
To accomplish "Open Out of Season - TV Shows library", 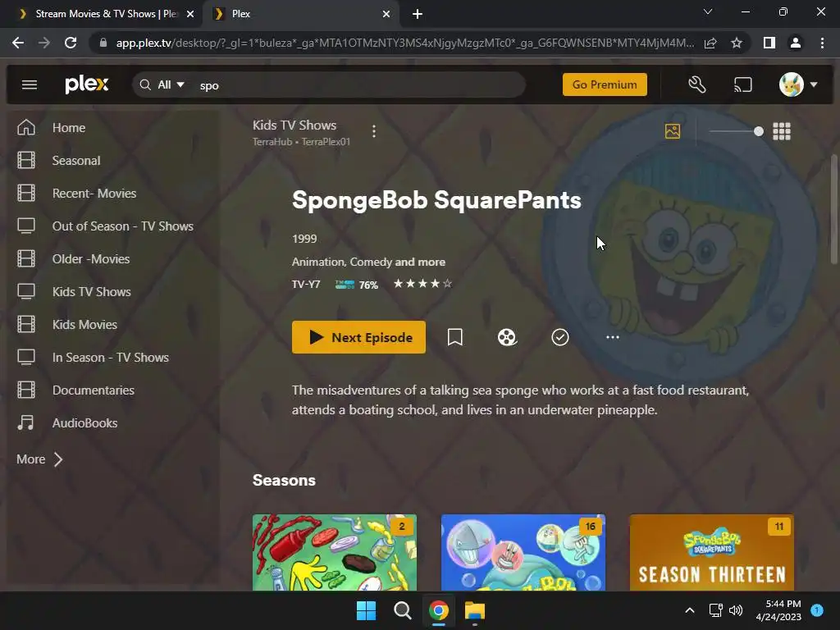I will pos(123,226).
